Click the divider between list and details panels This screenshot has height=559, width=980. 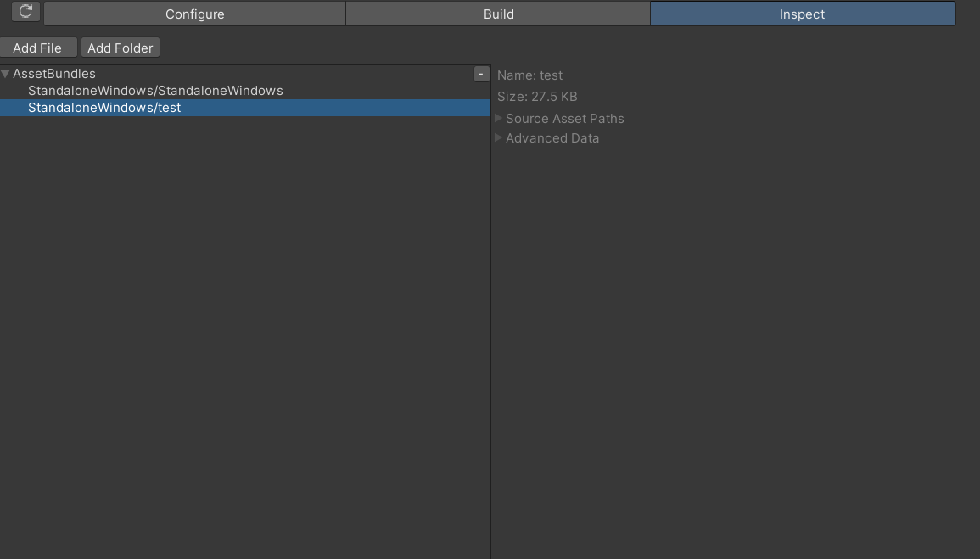tap(490, 339)
